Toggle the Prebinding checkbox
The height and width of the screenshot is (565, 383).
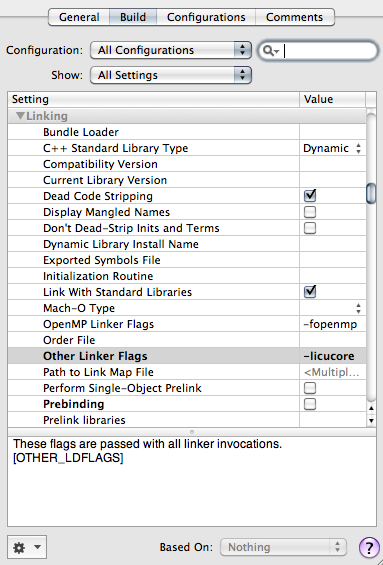[310, 404]
